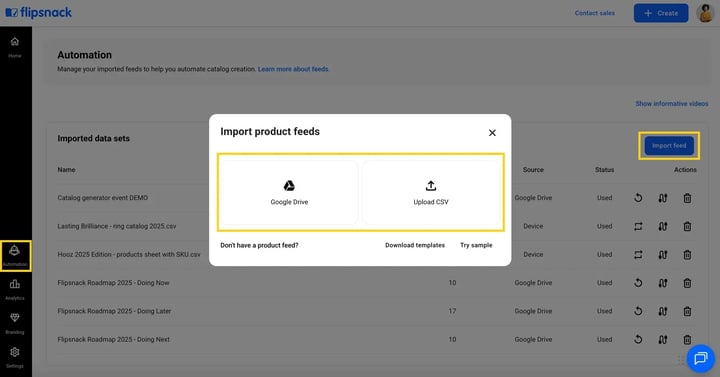Select Lasting Brilliance - ring catalog 2025.csv
The height and width of the screenshot is (377, 720).
pos(117,226)
